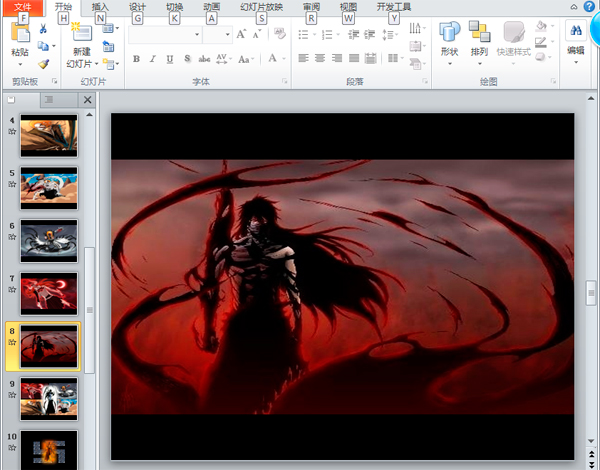Align text left
This screenshot has height=470, width=600.
pyautogui.click(x=303, y=58)
